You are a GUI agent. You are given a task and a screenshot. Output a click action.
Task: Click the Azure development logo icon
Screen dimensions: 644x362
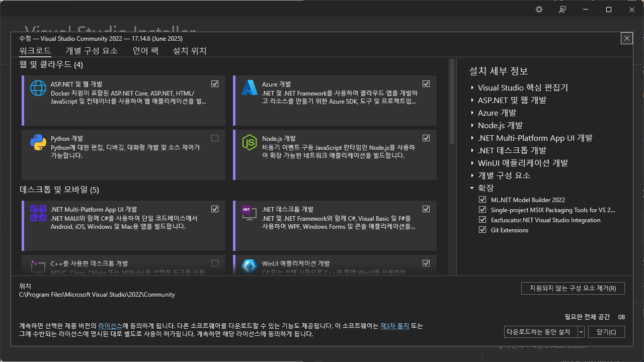pos(250,88)
